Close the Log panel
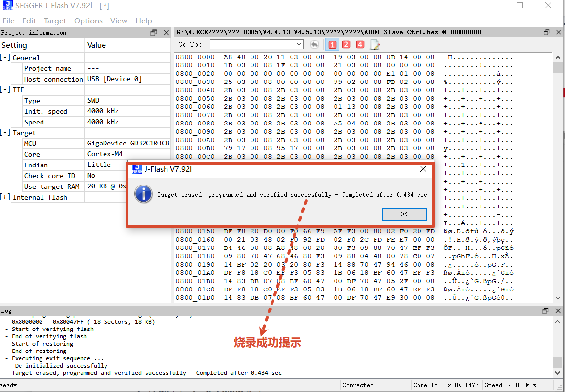 pyautogui.click(x=558, y=310)
